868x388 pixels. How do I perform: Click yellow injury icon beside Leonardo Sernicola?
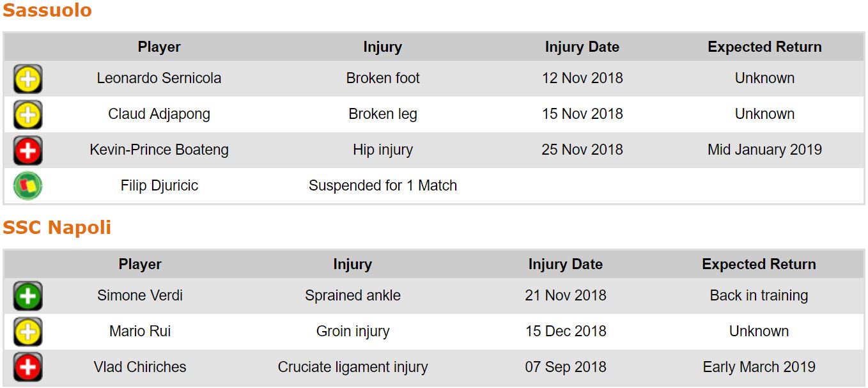click(x=27, y=79)
